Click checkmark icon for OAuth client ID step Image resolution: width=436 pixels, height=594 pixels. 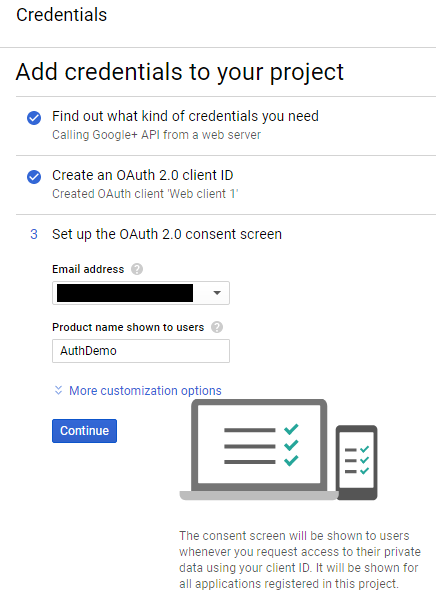pyautogui.click(x=34, y=177)
